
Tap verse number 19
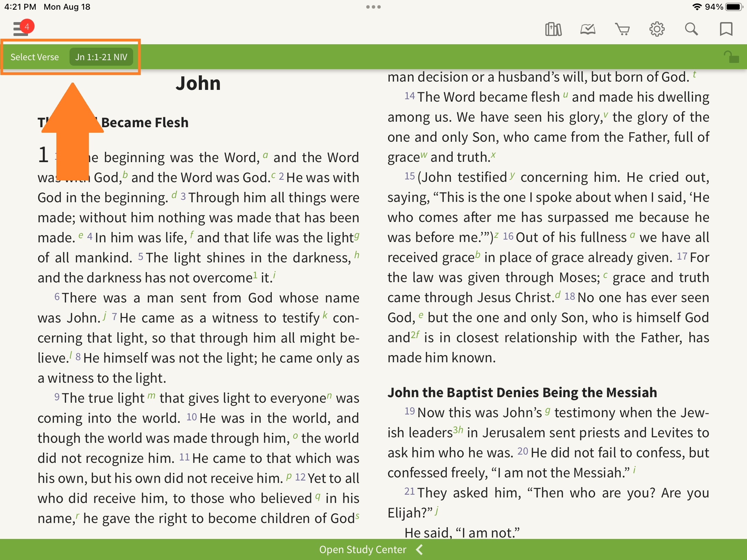(410, 411)
